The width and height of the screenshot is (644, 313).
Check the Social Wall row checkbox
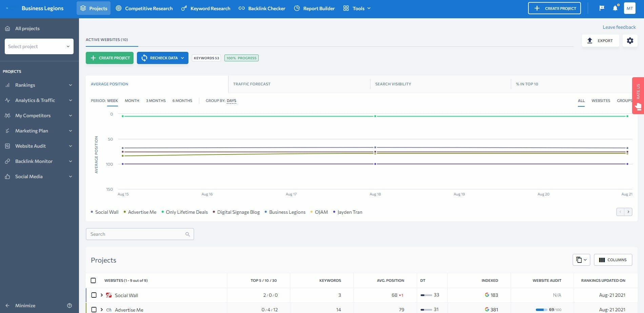[94, 295]
